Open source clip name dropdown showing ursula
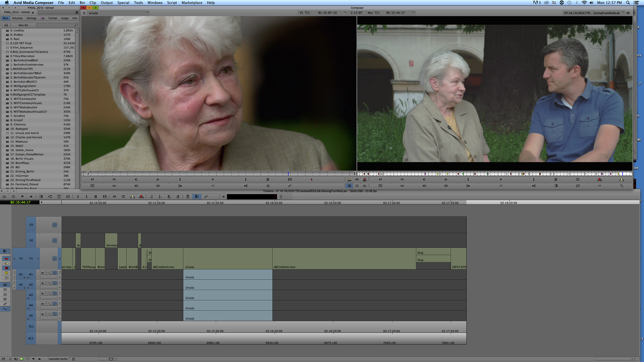 [118, 13]
